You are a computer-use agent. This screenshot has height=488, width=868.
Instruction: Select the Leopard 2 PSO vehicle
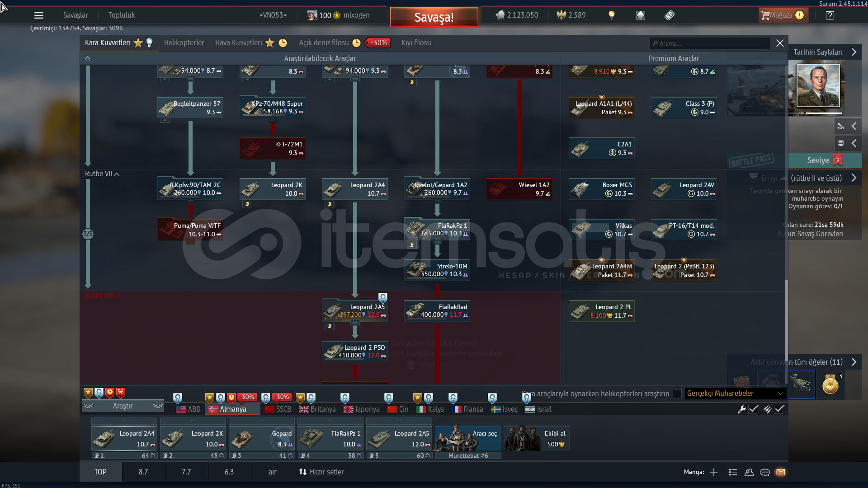pos(355,351)
